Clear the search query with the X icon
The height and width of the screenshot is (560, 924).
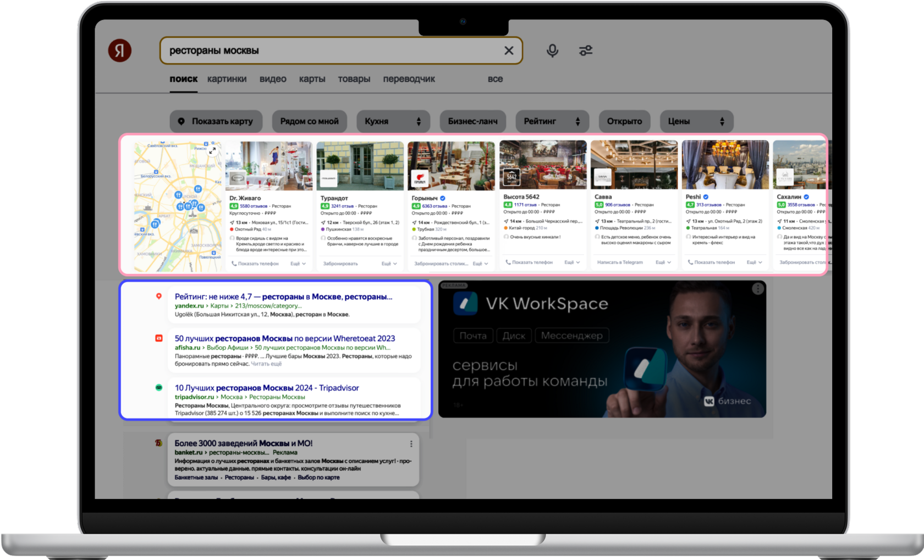509,51
